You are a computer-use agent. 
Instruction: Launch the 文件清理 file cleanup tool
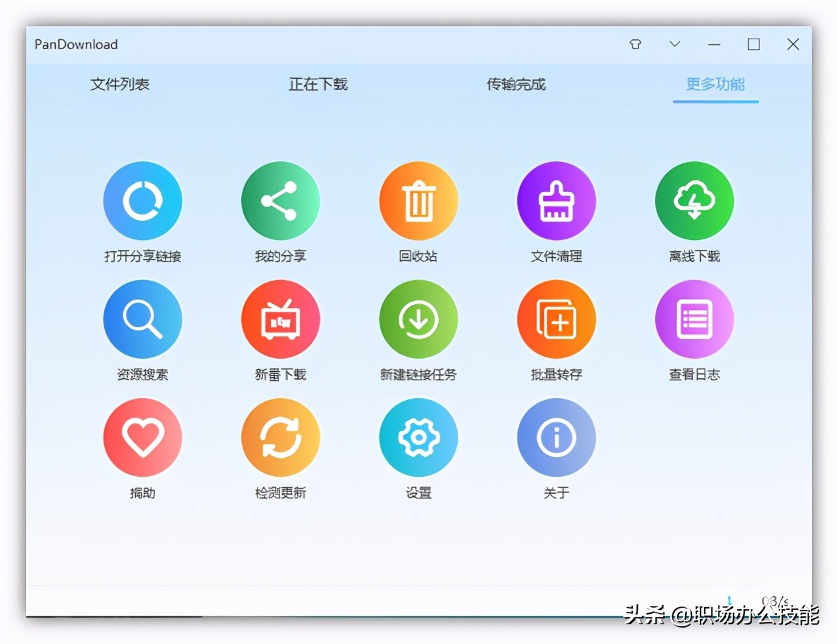click(x=556, y=201)
